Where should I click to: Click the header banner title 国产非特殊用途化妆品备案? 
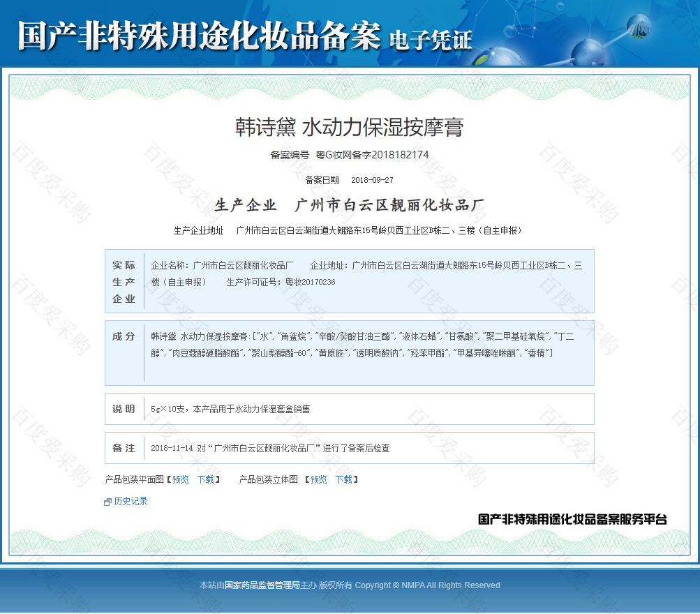tap(199, 36)
